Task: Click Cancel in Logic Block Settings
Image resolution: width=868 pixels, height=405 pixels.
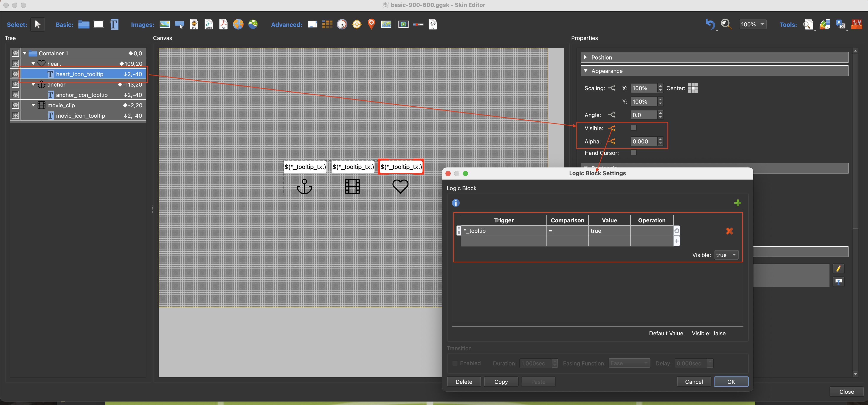Action: 694,382
